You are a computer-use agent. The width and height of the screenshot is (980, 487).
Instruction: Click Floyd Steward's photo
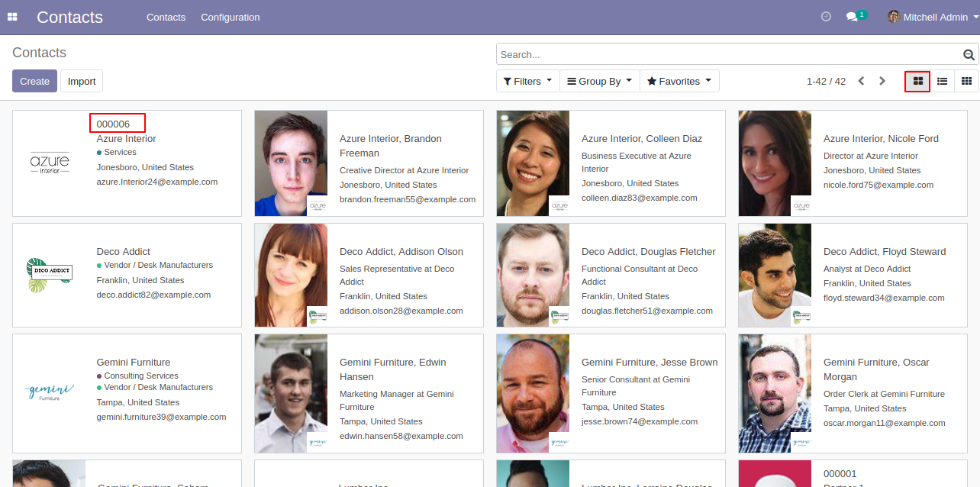pos(775,275)
